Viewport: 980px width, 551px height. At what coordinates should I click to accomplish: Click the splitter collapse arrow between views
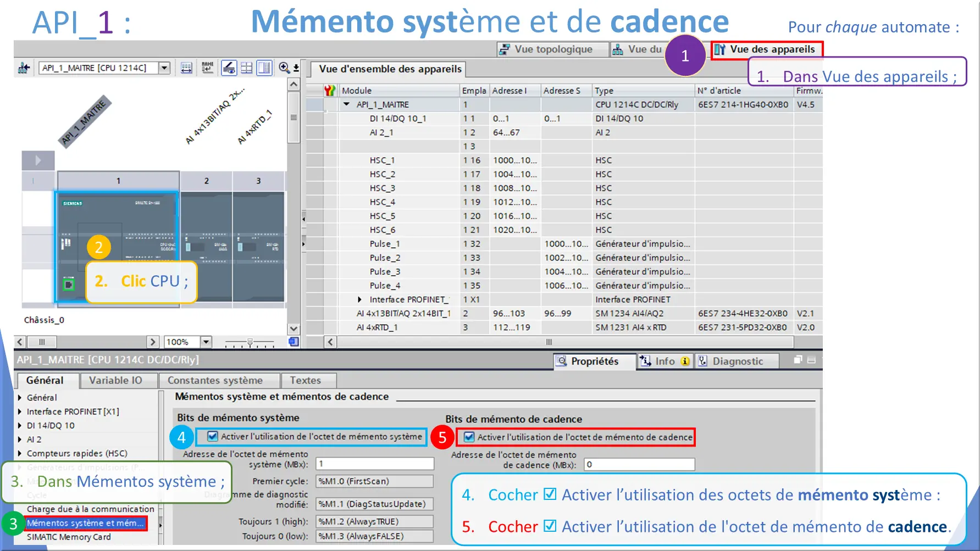pos(303,219)
